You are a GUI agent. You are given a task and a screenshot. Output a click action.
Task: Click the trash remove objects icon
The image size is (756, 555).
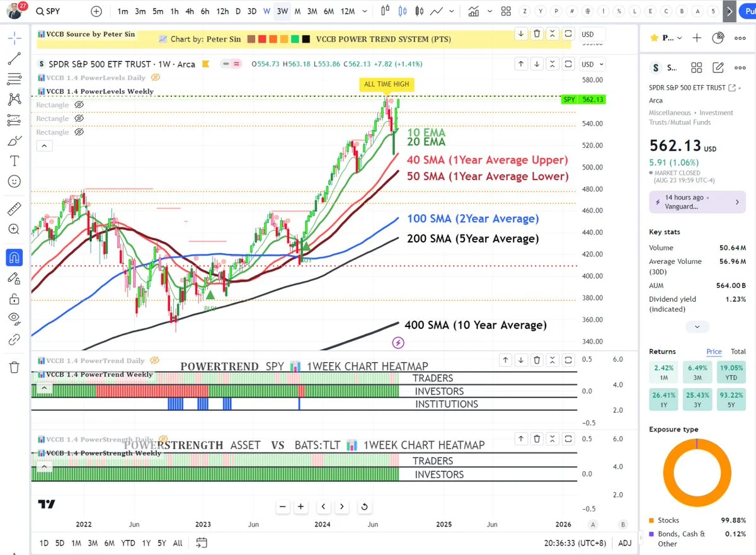(x=14, y=367)
